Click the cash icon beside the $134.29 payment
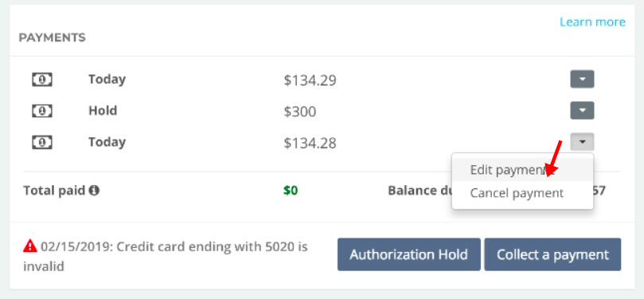This screenshot has width=644, height=299. pos(42,80)
